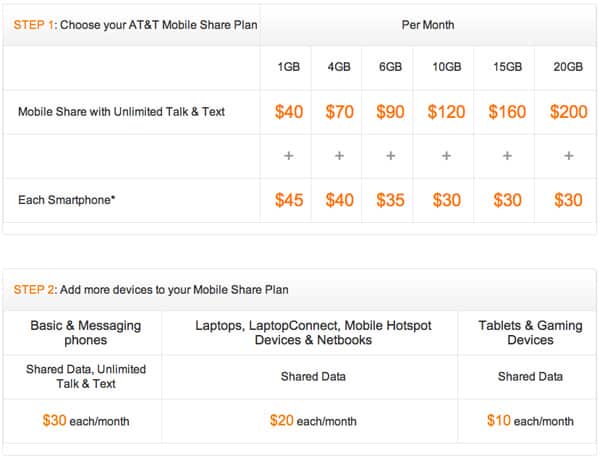Viewport: 600px width, 458px height.
Task: Click the $10 each/month tablets price
Action: 530,421
